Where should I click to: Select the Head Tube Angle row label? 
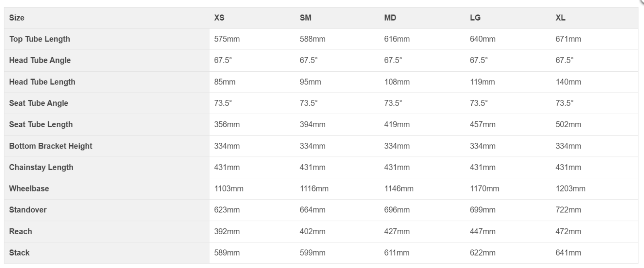[40, 60]
